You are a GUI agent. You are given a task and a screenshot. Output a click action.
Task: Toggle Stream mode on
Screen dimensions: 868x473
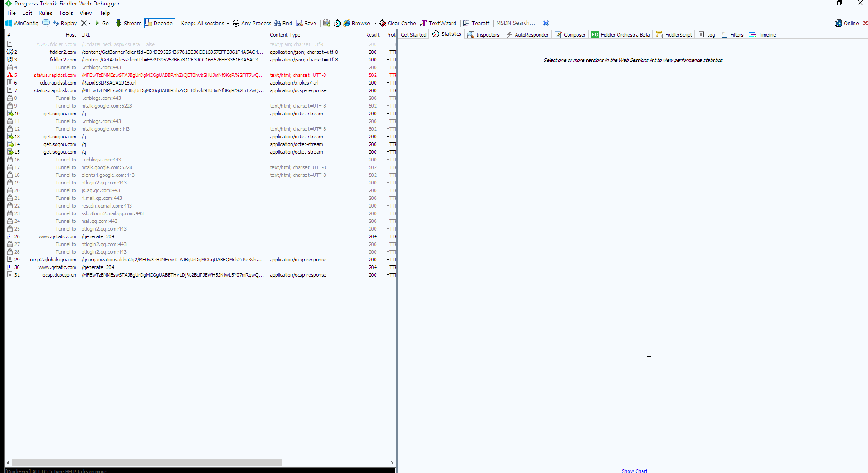pos(128,23)
